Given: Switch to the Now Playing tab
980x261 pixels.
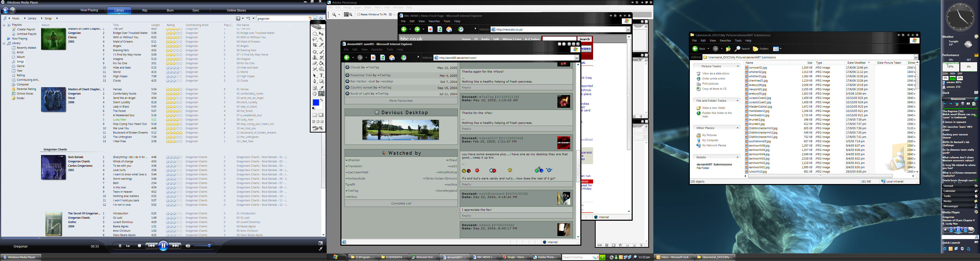Looking at the screenshot, I should point(89,10).
